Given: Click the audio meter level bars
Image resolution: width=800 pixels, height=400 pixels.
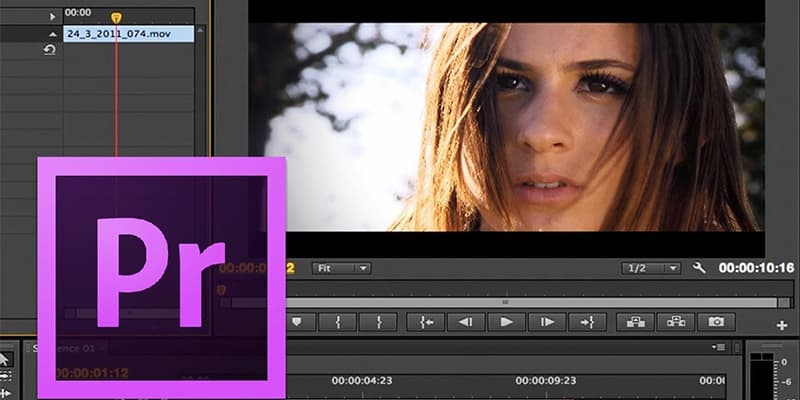Looking at the screenshot, I should pyautogui.click(x=761, y=377).
